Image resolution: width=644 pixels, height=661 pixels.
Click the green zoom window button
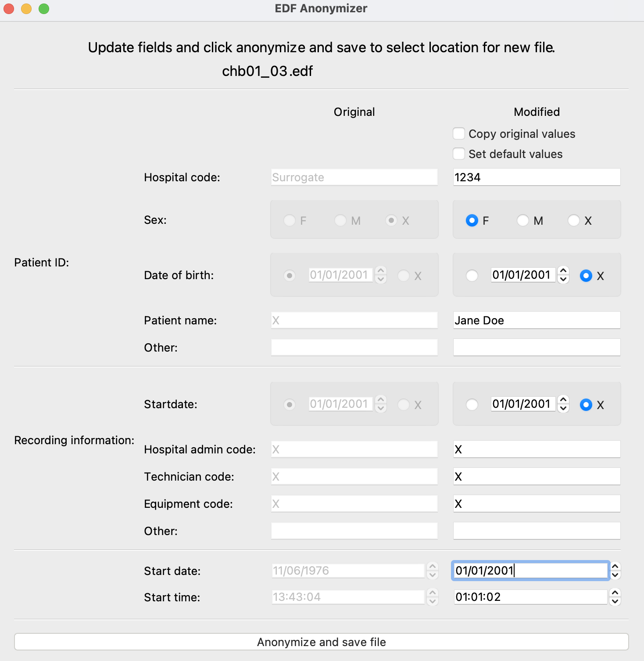[44, 9]
